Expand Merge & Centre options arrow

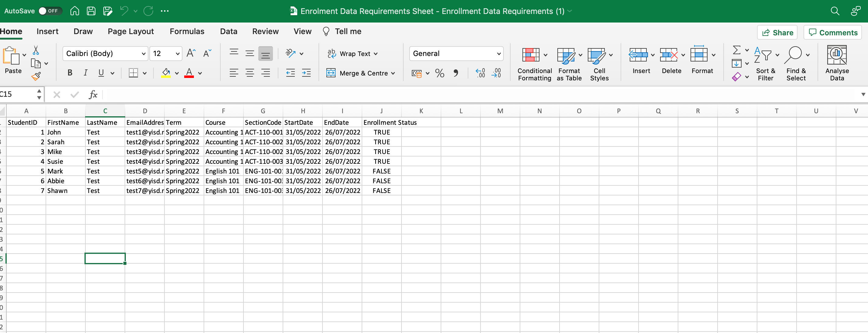393,73
